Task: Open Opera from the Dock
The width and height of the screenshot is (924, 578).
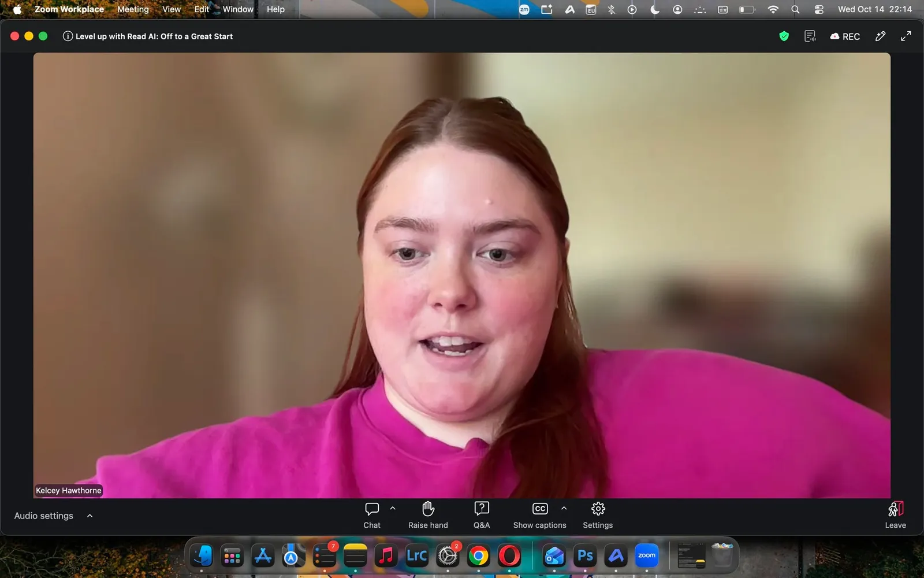Action: pos(509,556)
